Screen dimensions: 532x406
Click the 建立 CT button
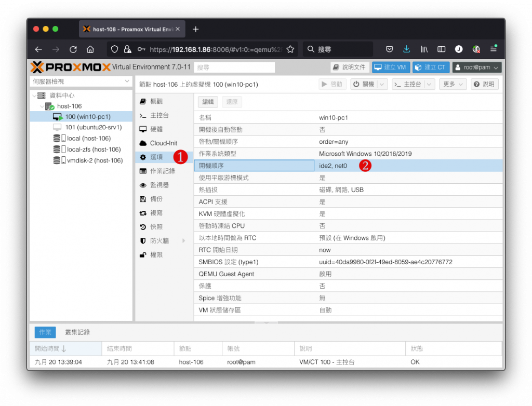point(431,67)
